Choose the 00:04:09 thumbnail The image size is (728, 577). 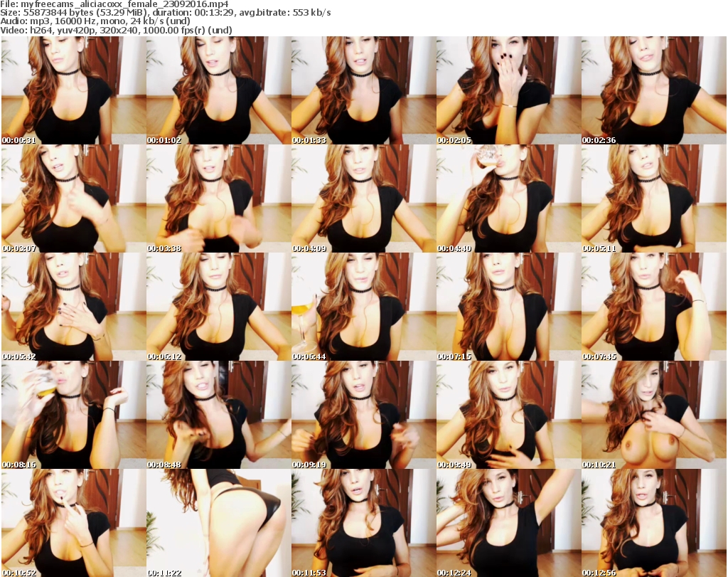363,198
